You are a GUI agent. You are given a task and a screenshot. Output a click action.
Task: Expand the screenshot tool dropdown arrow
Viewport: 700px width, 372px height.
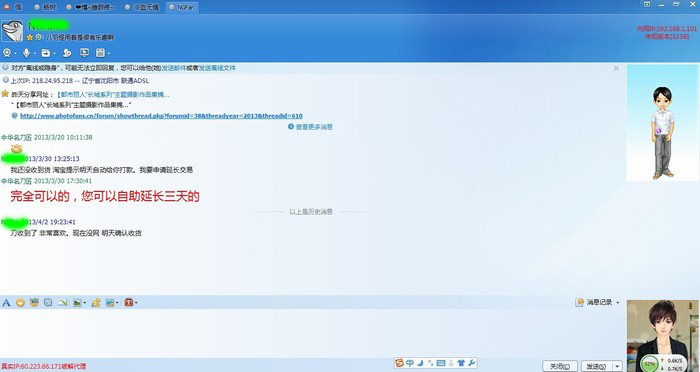(x=85, y=303)
